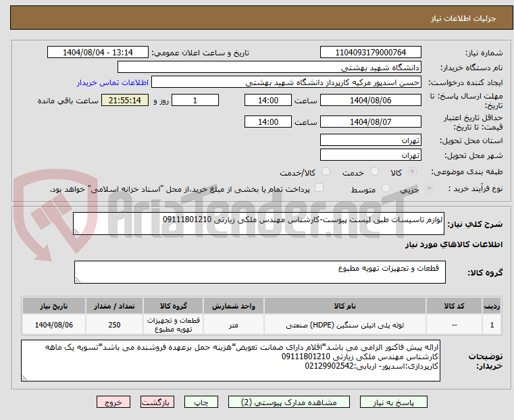Click the شرح کلی نیاز text area

[258, 224]
